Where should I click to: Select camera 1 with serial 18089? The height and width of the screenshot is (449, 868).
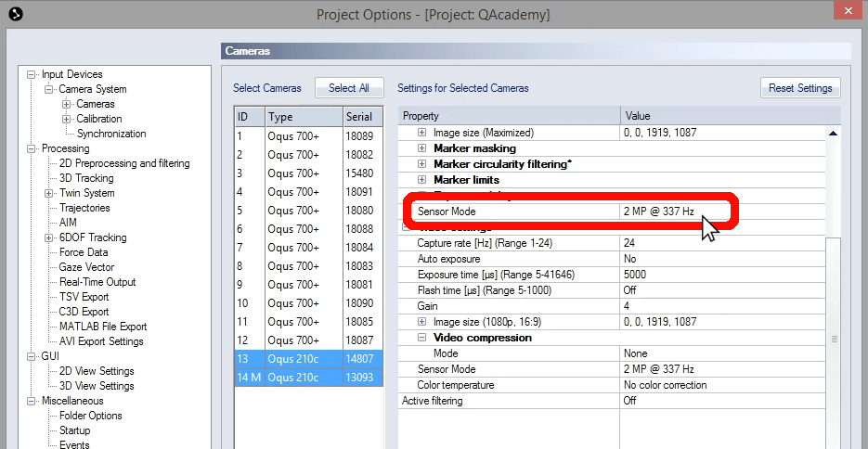click(x=308, y=136)
